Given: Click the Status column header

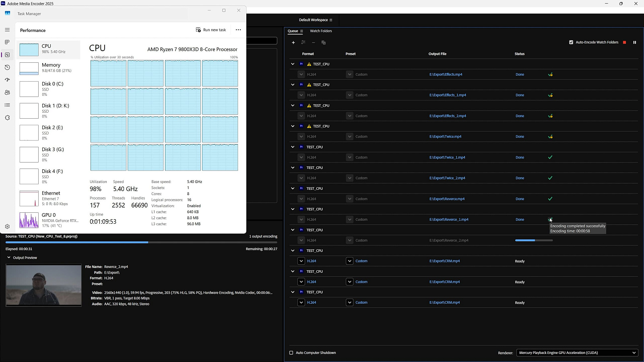Looking at the screenshot, I should (519, 54).
